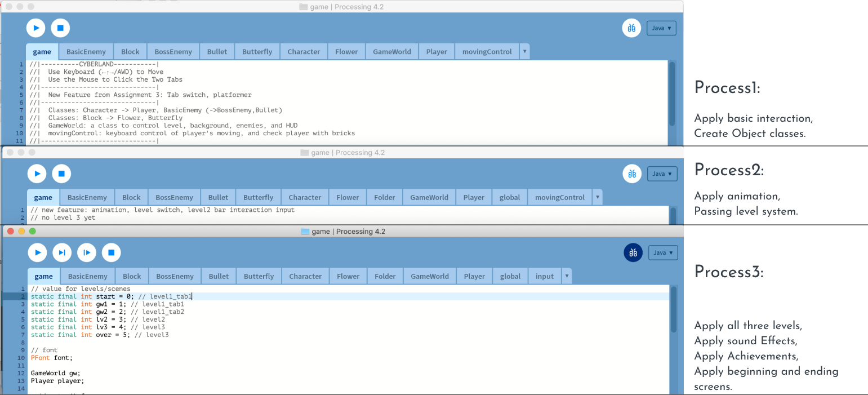Open Flower tab in Process3 front window
This screenshot has width=868, height=395.
[x=348, y=276]
